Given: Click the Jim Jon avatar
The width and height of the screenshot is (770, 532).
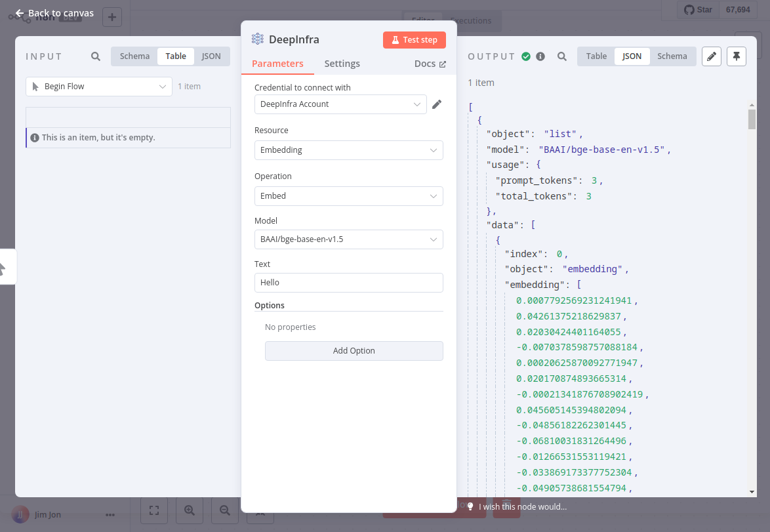Looking at the screenshot, I should [x=20, y=515].
